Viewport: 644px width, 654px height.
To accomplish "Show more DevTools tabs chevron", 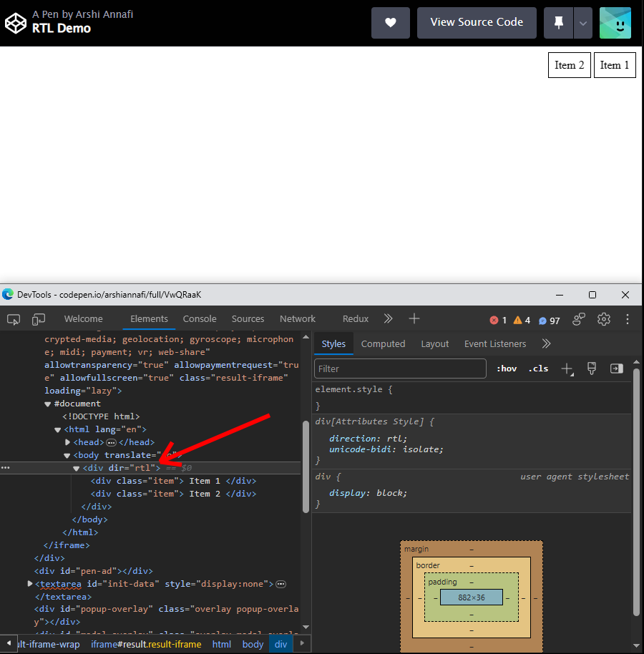I will click(388, 319).
